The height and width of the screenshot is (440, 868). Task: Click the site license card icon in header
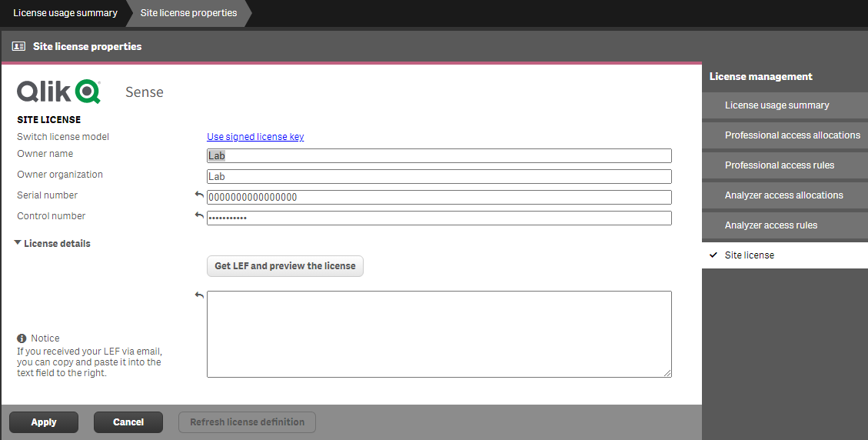coord(18,47)
